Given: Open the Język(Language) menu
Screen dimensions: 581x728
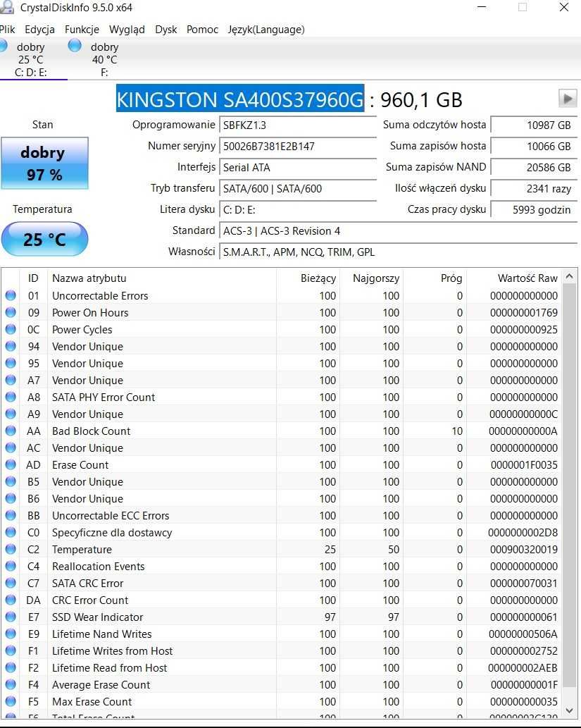Looking at the screenshot, I should 266,30.
